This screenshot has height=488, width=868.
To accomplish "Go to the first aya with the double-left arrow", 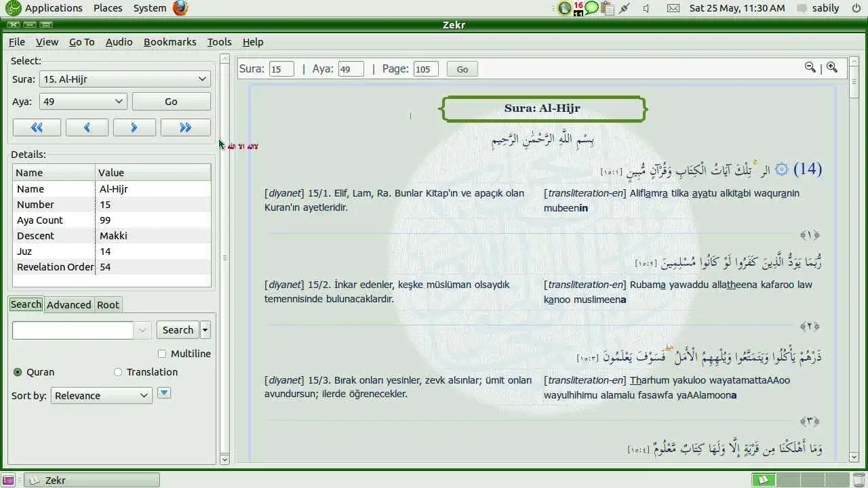I will coord(37,127).
